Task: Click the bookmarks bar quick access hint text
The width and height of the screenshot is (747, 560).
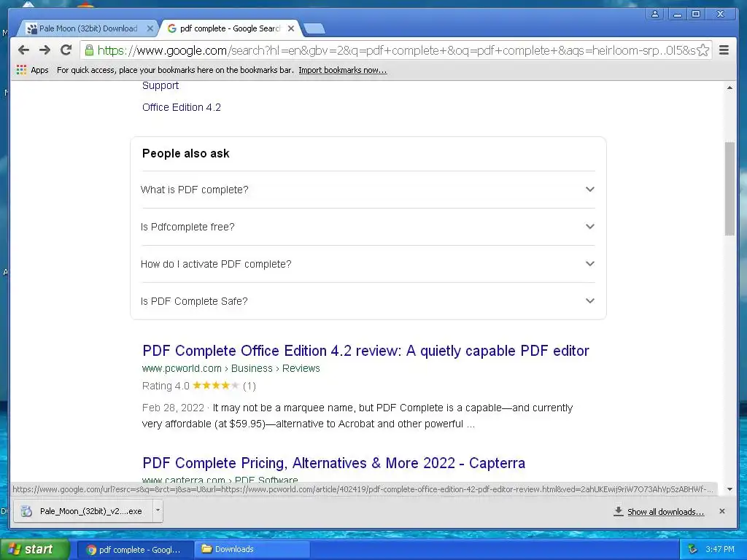Action: coord(175,70)
